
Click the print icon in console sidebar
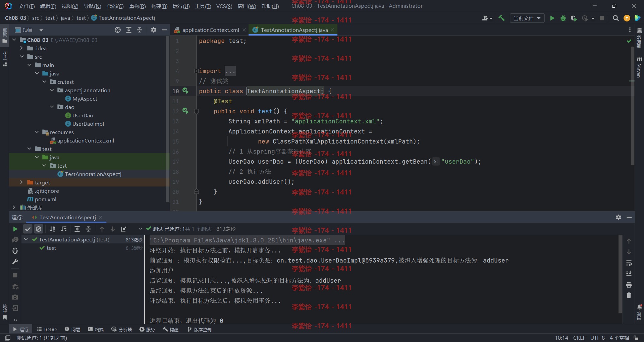[629, 285]
